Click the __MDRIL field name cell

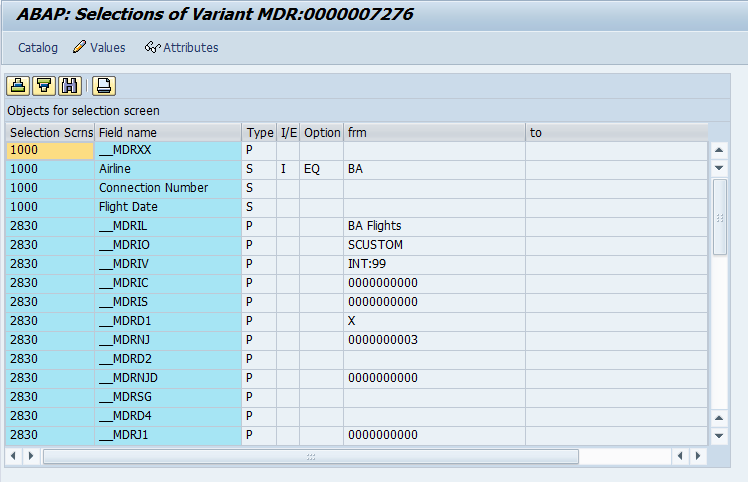(x=168, y=226)
